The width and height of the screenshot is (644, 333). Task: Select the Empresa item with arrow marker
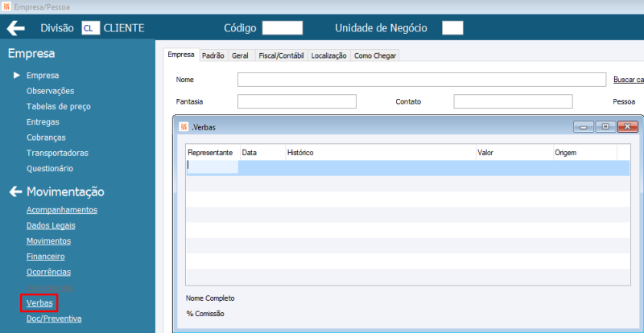43,76
